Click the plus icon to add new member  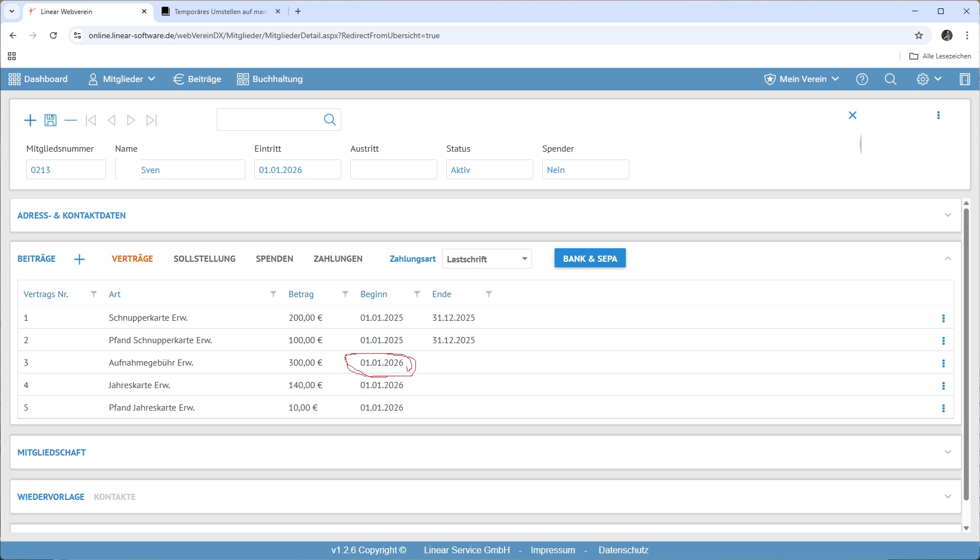[30, 120]
